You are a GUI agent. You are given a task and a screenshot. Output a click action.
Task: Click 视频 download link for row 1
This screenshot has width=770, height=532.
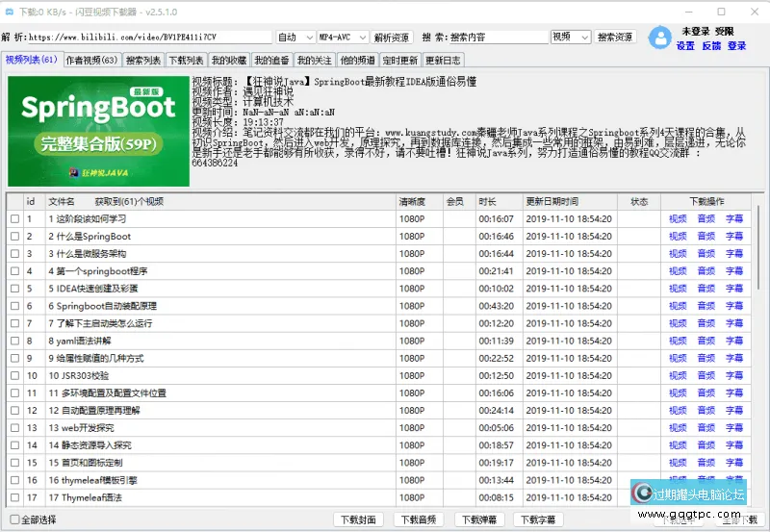[x=678, y=219]
